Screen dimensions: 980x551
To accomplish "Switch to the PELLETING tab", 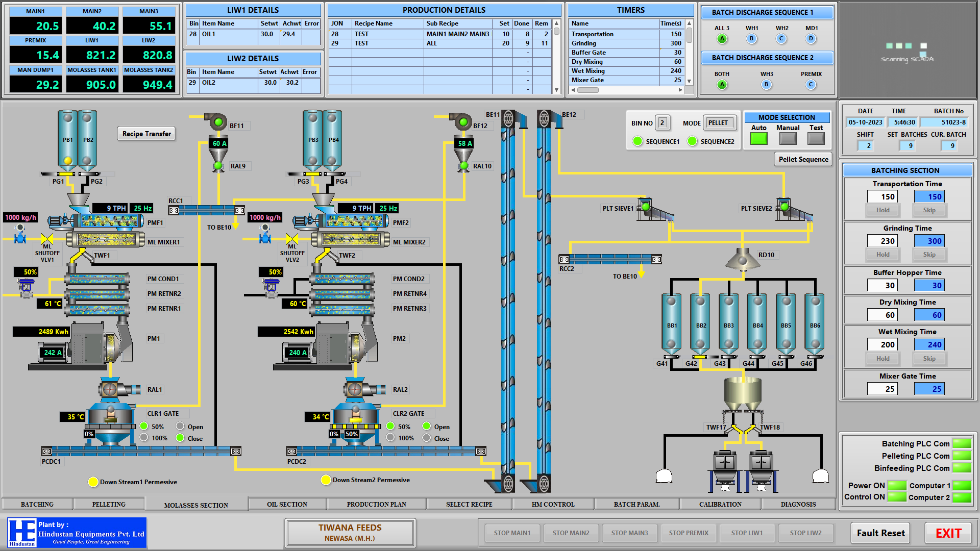I will point(109,504).
